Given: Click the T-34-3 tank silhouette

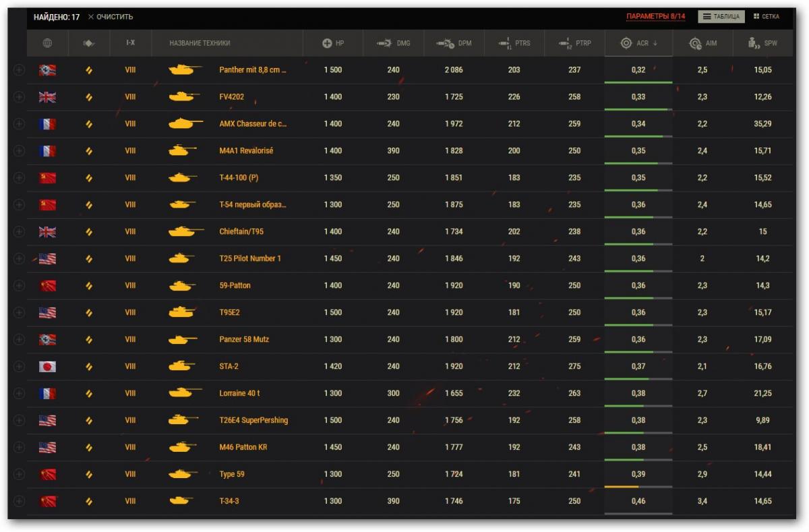Looking at the screenshot, I should (181, 501).
